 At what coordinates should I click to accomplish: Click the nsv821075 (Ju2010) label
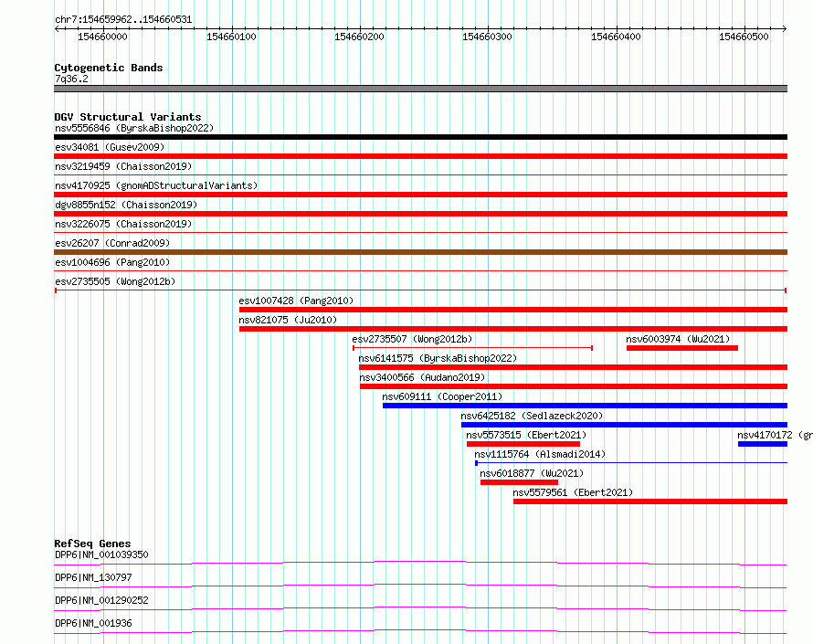click(x=288, y=320)
